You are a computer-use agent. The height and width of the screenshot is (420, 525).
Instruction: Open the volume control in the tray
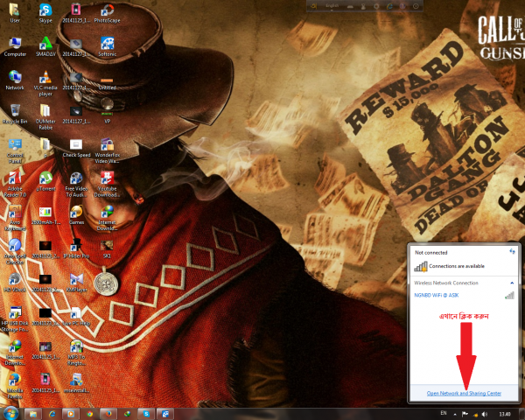pos(485,414)
